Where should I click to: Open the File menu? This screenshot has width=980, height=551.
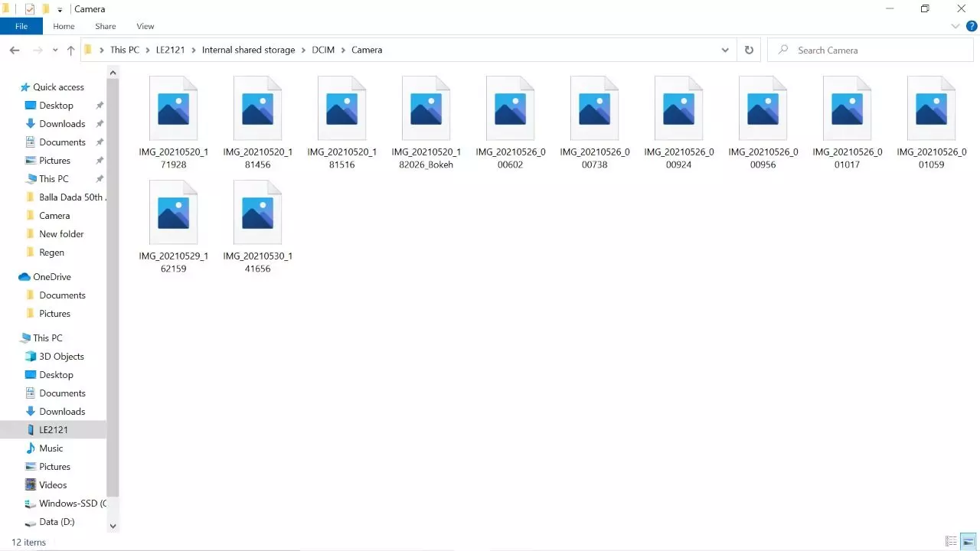pos(21,25)
